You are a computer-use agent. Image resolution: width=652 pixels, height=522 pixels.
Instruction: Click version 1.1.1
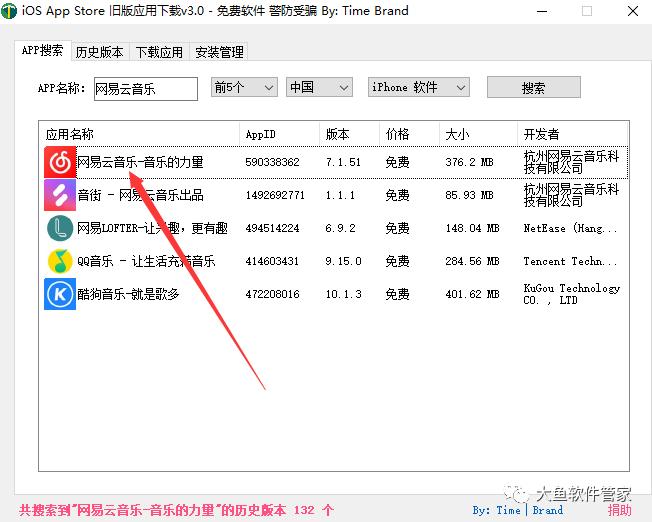click(x=340, y=195)
